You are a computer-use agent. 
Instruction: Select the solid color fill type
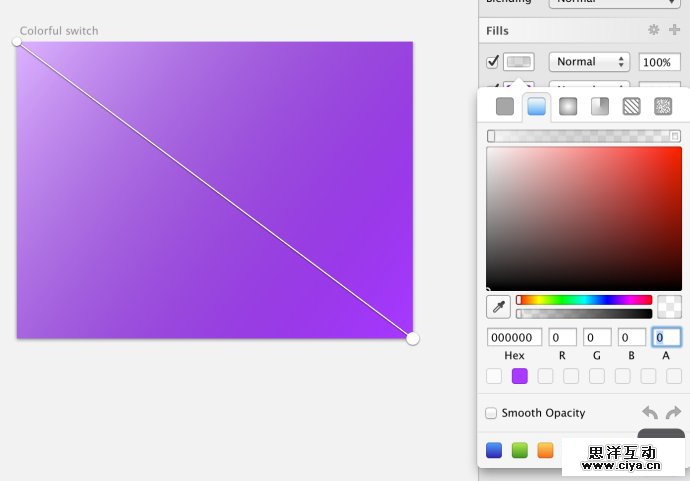(505, 107)
